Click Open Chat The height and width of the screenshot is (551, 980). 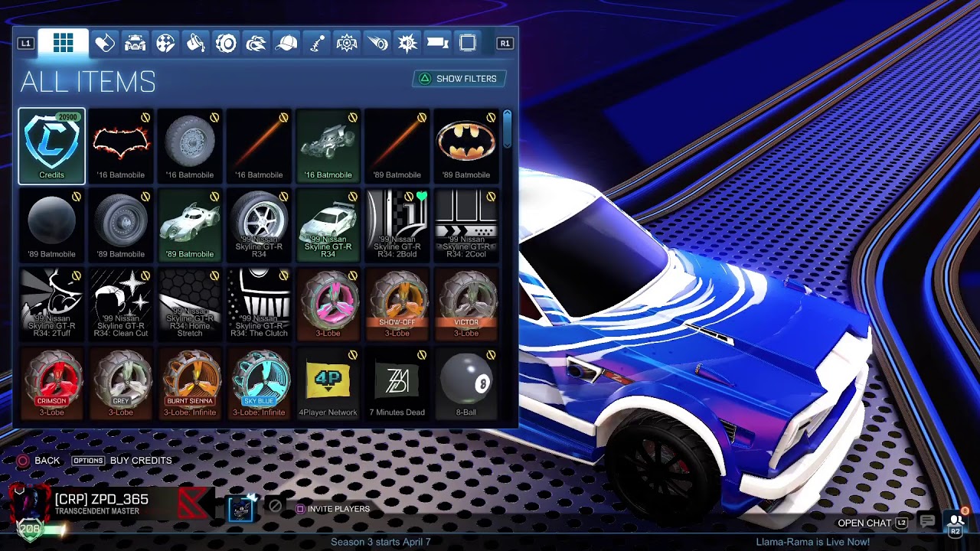click(x=872, y=523)
